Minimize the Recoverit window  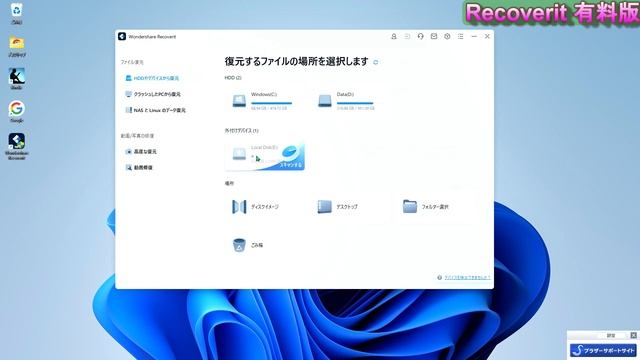click(x=474, y=36)
